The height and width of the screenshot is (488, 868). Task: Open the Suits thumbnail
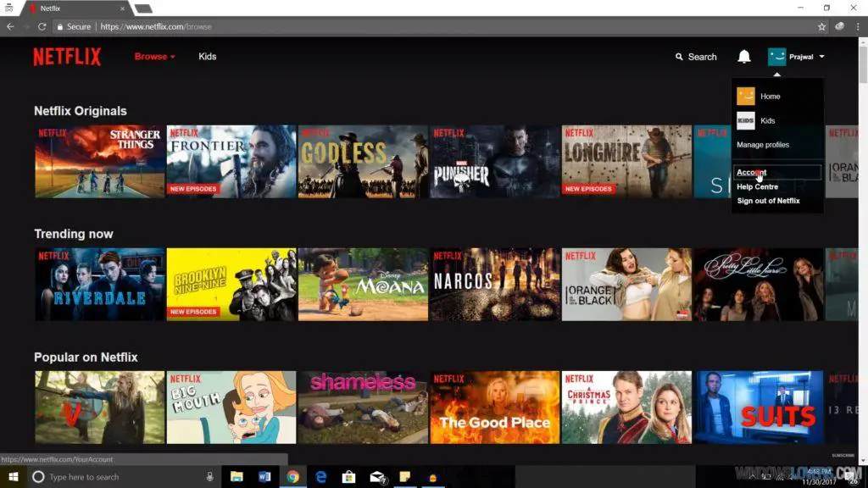(759, 408)
